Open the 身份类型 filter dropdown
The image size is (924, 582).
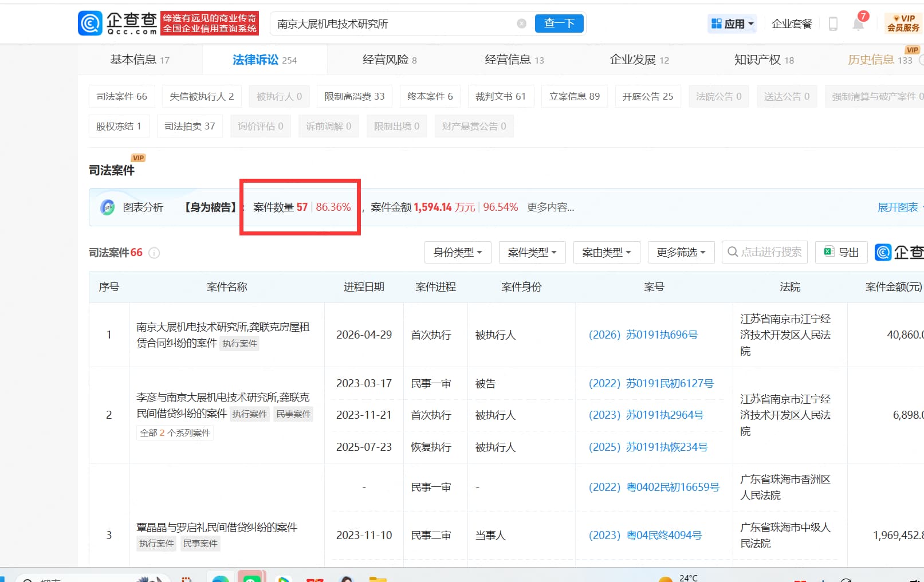[x=458, y=252]
